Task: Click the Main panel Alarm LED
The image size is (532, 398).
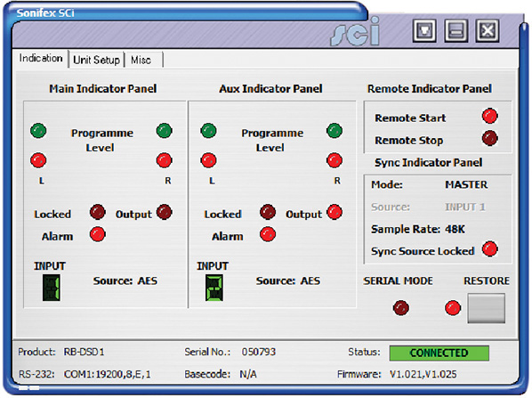Action: click(98, 234)
